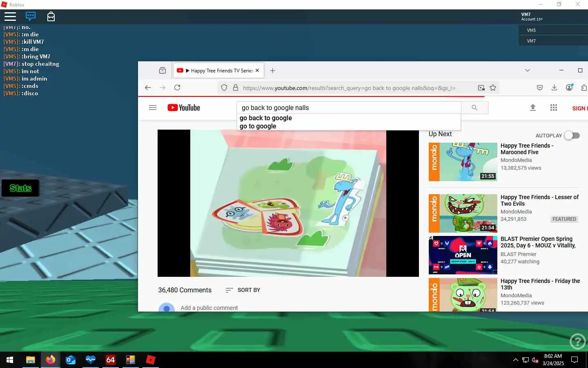This screenshot has width=588, height=368.
Task: Open the muted volume tray icon
Action: (535, 360)
